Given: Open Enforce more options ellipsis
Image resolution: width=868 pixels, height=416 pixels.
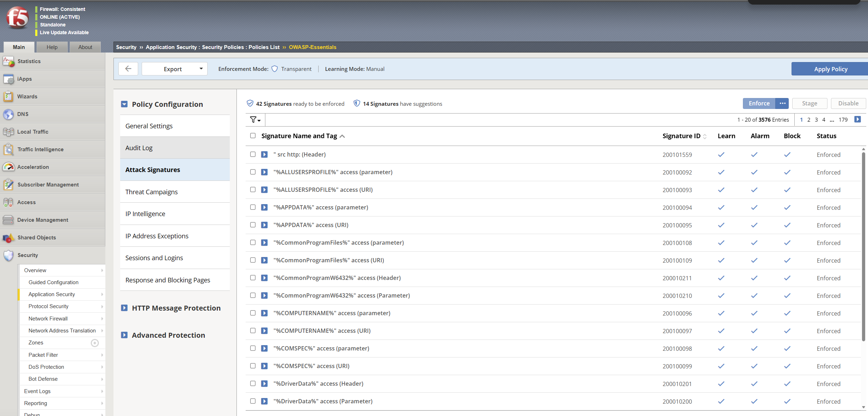Looking at the screenshot, I should [x=782, y=103].
